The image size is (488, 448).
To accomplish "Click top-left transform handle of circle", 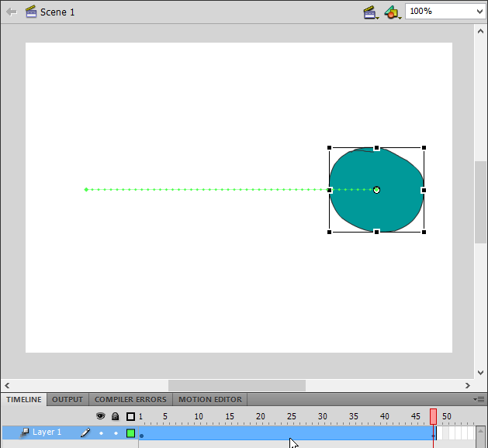I will (x=329, y=148).
